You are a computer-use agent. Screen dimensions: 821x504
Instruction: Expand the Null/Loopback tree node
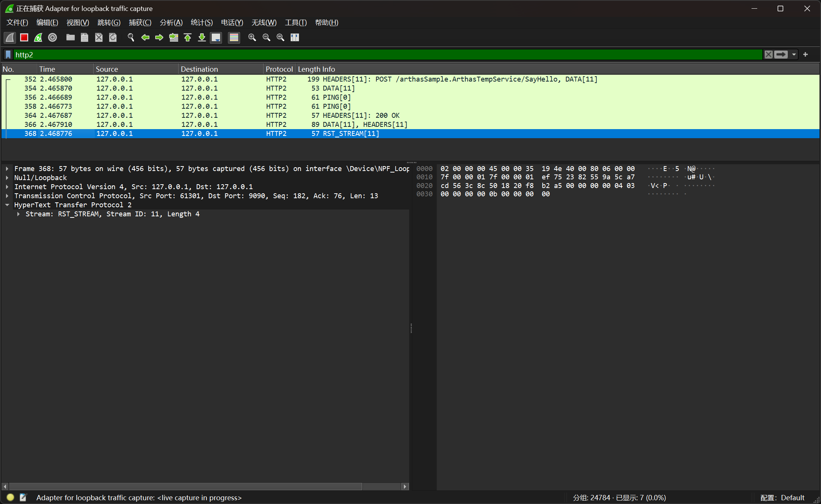7,178
